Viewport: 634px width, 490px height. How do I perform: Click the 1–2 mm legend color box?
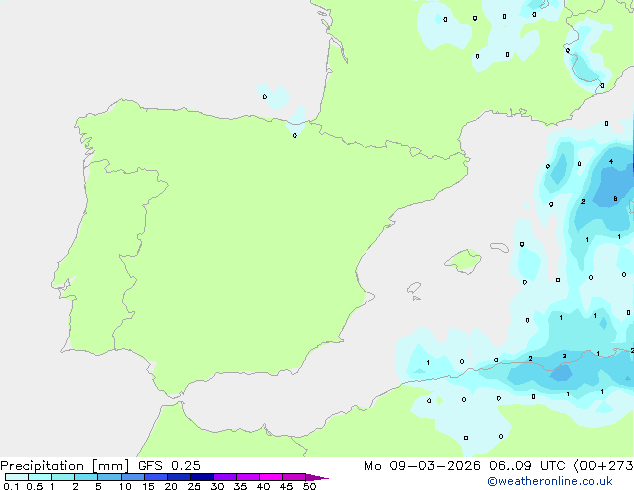pyautogui.click(x=63, y=477)
